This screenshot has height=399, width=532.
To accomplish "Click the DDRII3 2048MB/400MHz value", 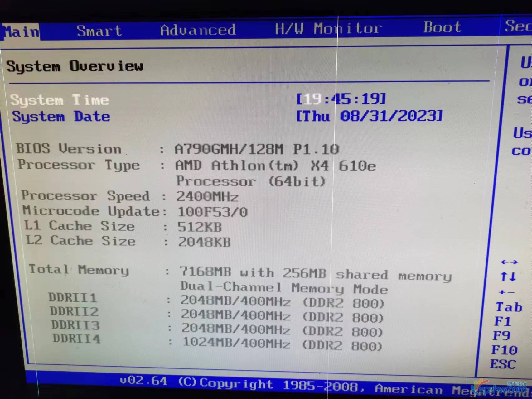I will pyautogui.click(x=282, y=330).
